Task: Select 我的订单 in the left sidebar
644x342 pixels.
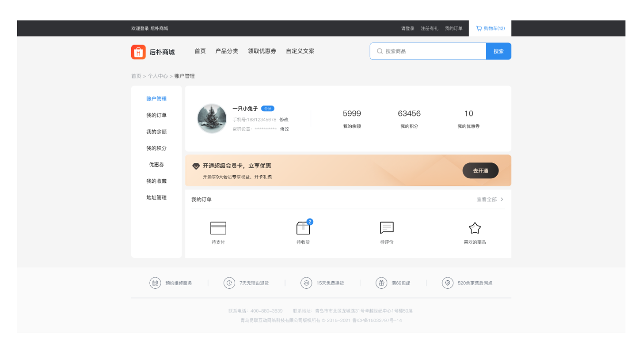Action: [x=156, y=115]
